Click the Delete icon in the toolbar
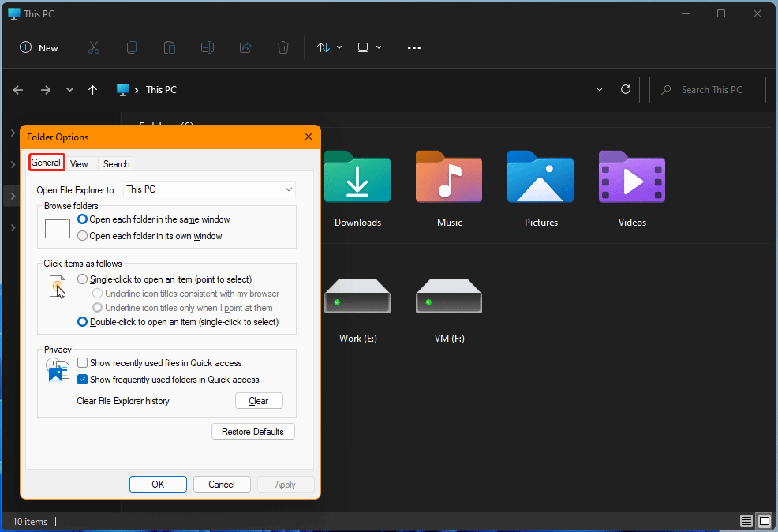Screen dimensions: 778x532 (282, 47)
